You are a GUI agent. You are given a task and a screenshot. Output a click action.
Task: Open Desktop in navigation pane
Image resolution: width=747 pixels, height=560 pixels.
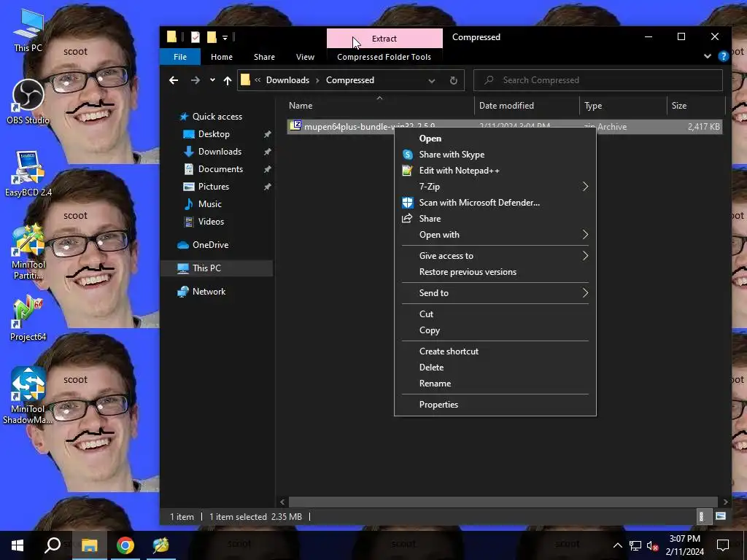pos(214,134)
